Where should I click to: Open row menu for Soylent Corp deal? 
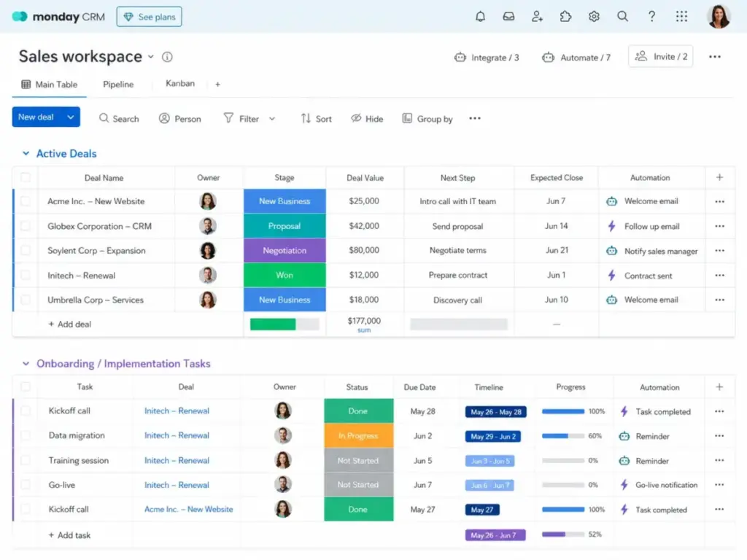pos(719,251)
